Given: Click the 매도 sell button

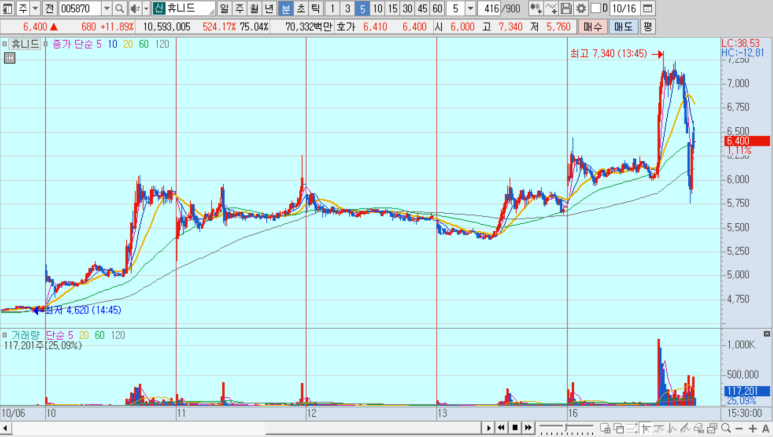Looking at the screenshot, I should [x=623, y=27].
